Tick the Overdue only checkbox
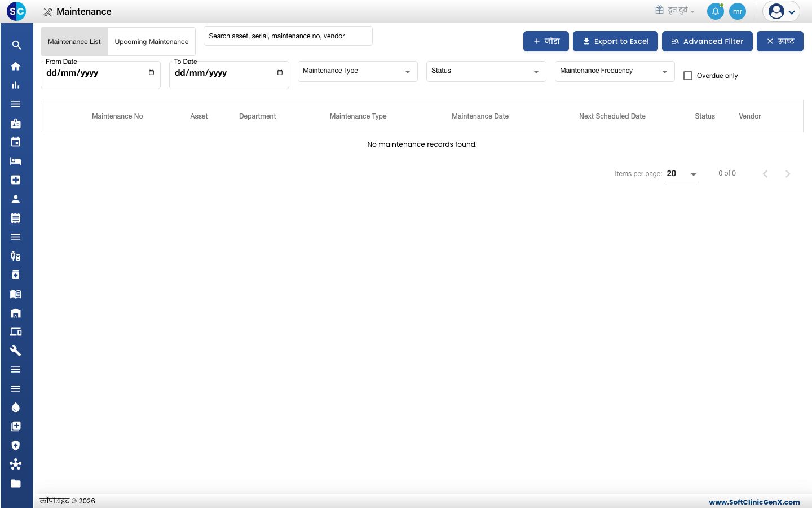Viewport: 812px width, 508px height. click(688, 76)
